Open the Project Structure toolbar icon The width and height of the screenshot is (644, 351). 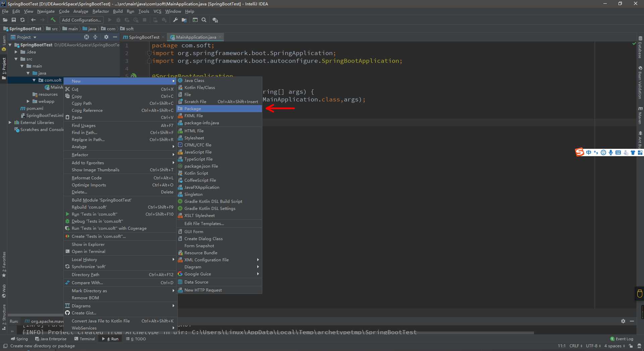[184, 20]
